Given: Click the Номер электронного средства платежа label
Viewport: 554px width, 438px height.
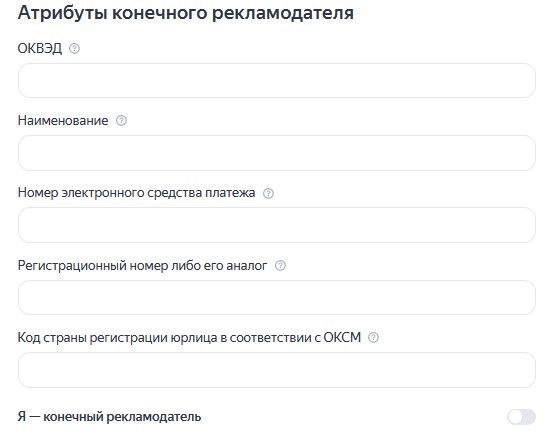Looking at the screenshot, I should point(136,193).
